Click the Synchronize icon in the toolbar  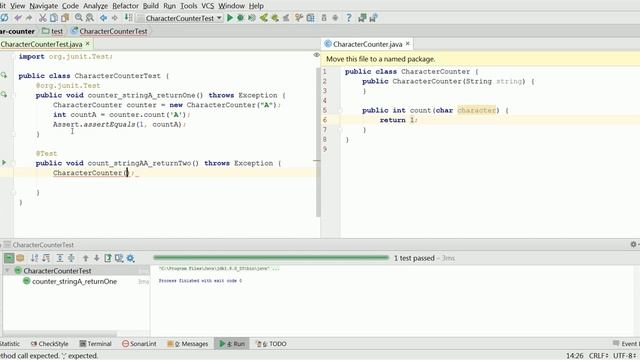pos(4,18)
